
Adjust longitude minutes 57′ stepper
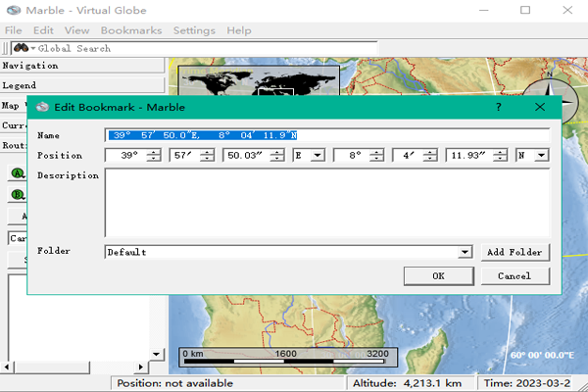(x=207, y=155)
